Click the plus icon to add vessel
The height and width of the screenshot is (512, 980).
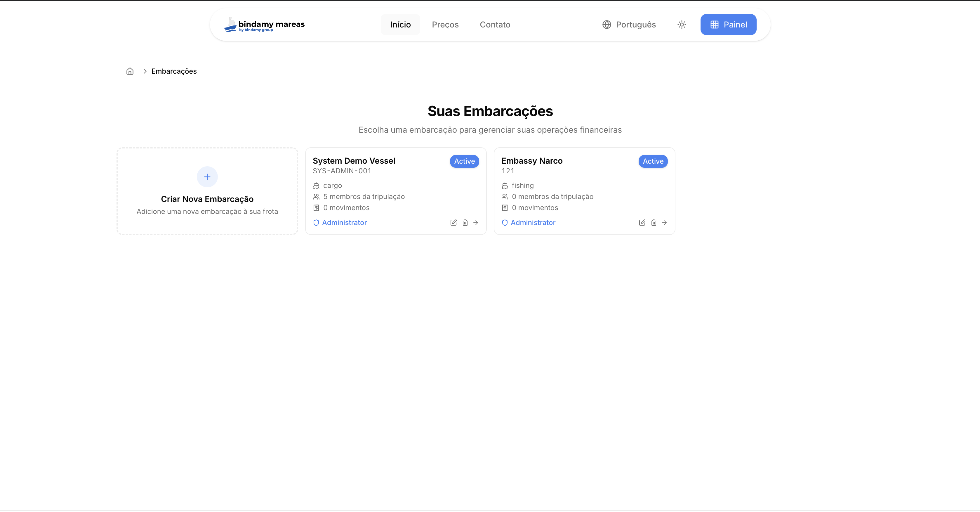coord(207,177)
